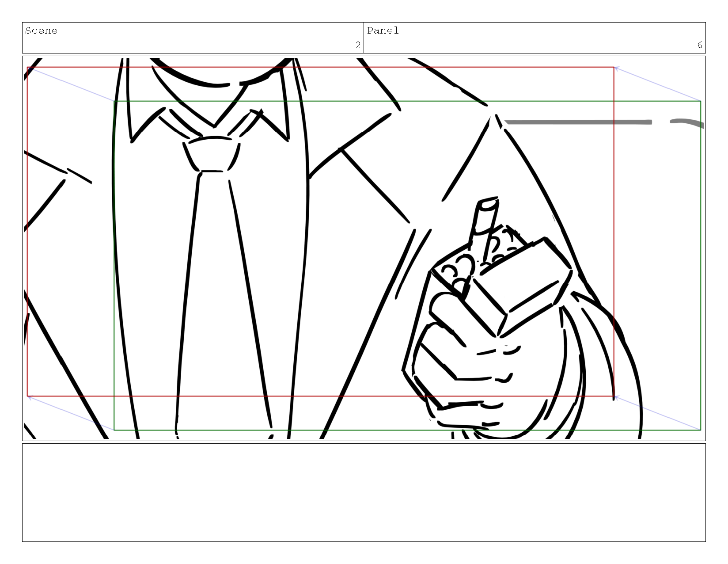Viewport: 728px width, 564px height.
Task: Click the empty notes box below the panel
Action: point(364,492)
